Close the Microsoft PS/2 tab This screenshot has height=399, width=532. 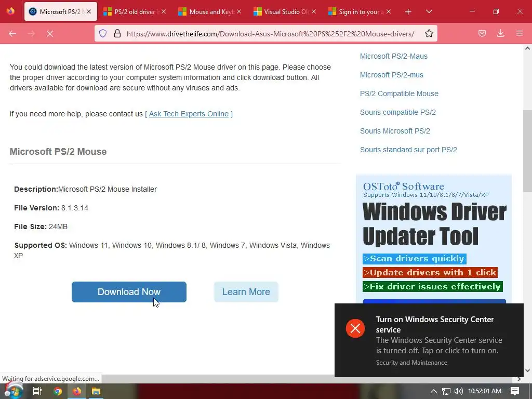tap(88, 11)
